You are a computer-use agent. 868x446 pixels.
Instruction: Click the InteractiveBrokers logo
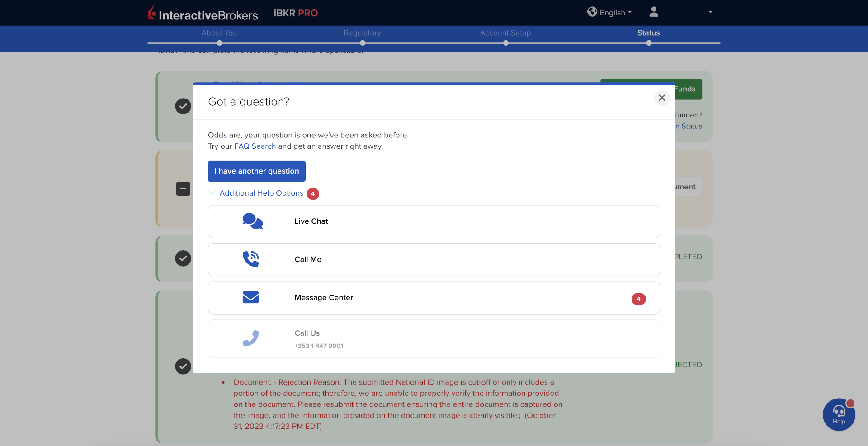[203, 14]
